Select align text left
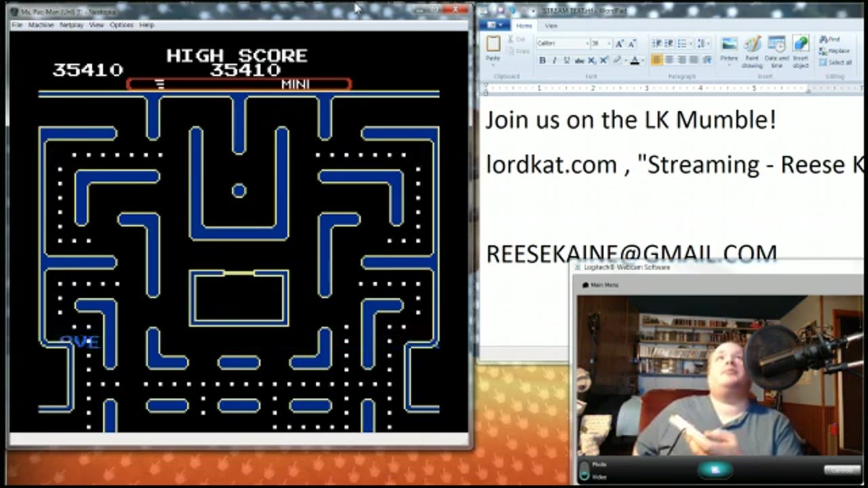This screenshot has height=488, width=868. coord(657,60)
